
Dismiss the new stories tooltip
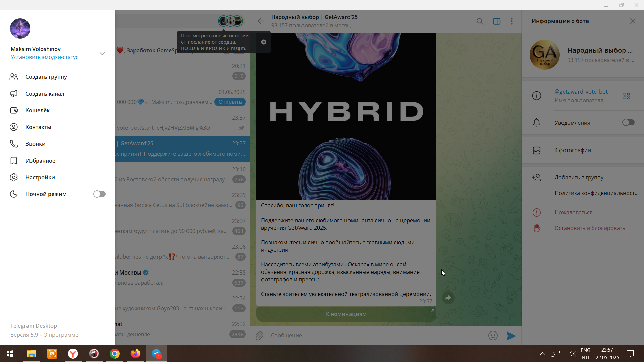click(264, 42)
